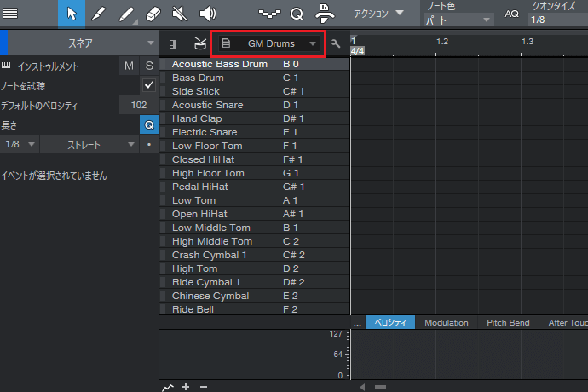Image resolution: width=588 pixels, height=392 pixels.
Task: Click the wrench icon to edit the pitch map
Action: click(x=336, y=43)
